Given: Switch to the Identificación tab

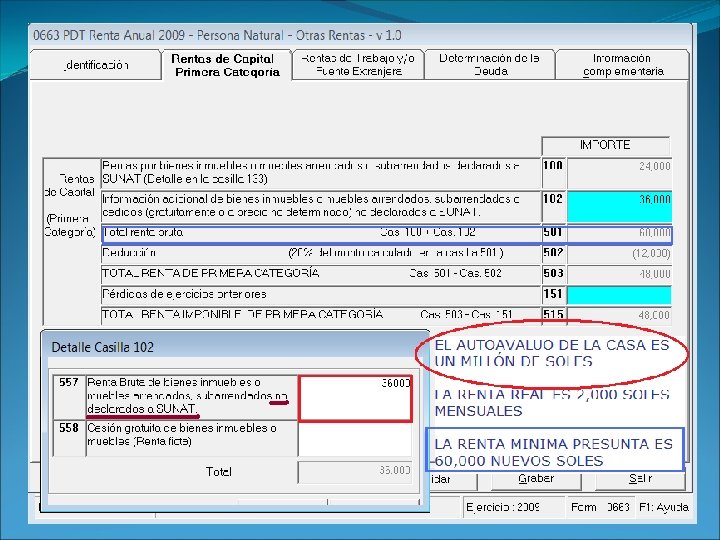Looking at the screenshot, I should coord(96,65).
